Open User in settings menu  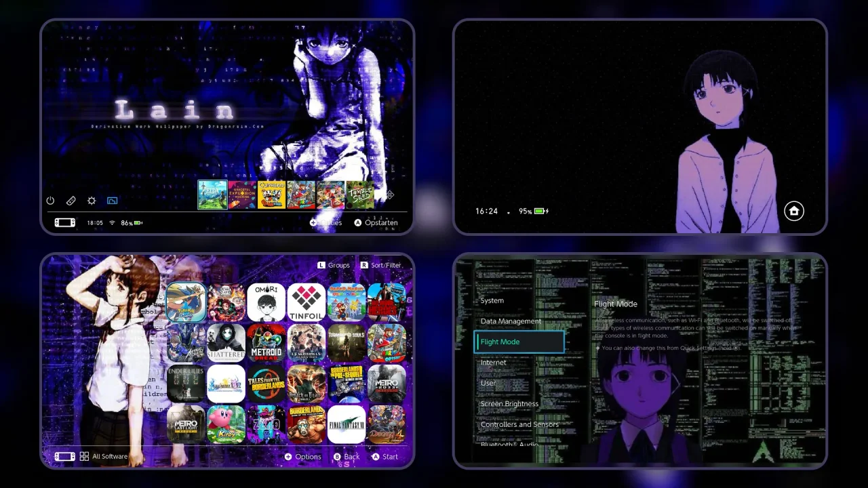coord(488,383)
